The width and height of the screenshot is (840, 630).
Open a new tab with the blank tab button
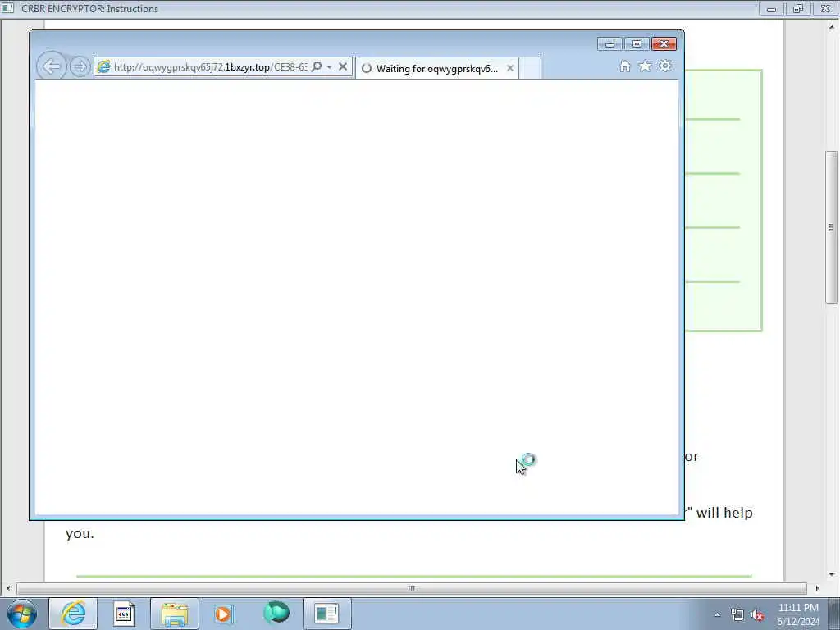530,69
